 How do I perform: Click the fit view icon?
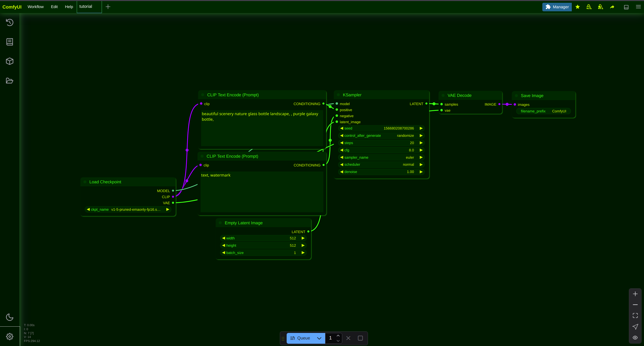[x=635, y=316]
